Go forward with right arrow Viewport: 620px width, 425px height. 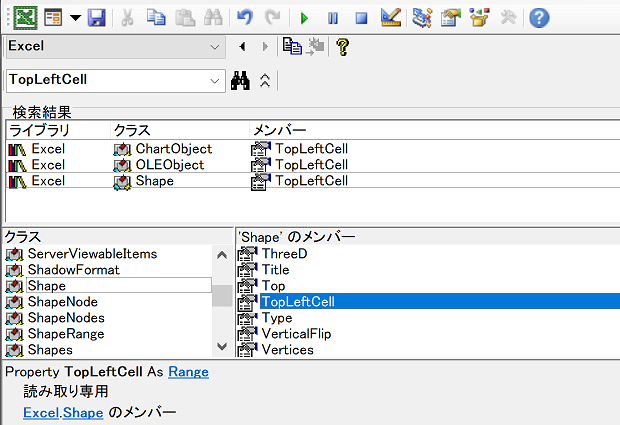(265, 47)
